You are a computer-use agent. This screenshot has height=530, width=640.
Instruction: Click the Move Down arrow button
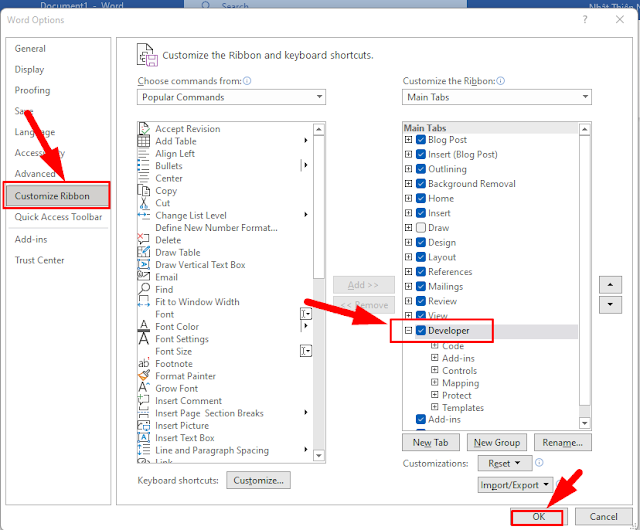click(x=610, y=305)
